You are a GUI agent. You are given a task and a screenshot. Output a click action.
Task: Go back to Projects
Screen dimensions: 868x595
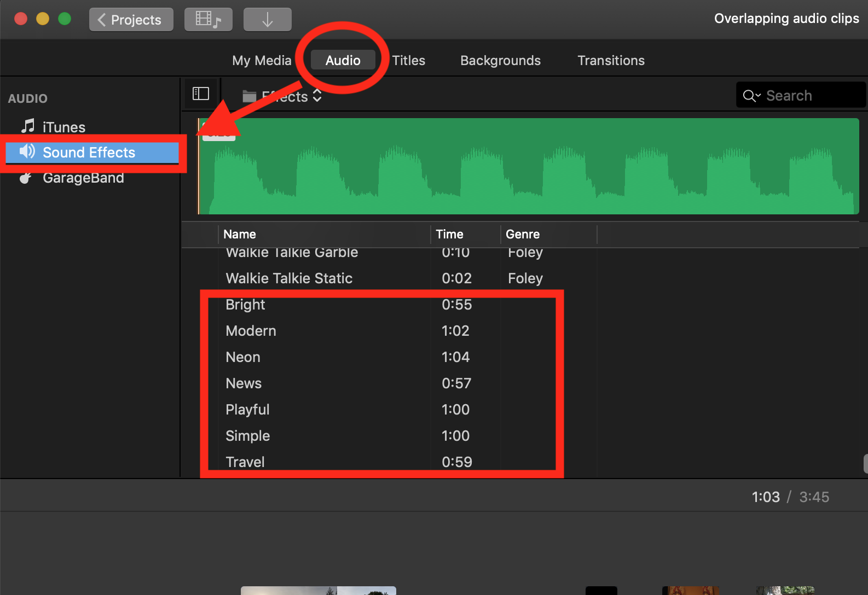click(x=131, y=20)
